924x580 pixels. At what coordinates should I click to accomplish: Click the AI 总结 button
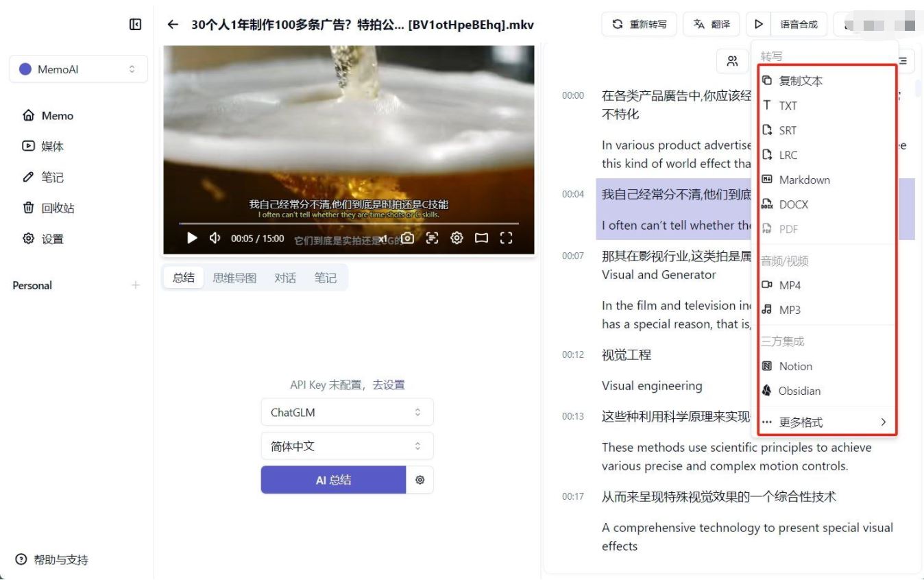pos(333,480)
